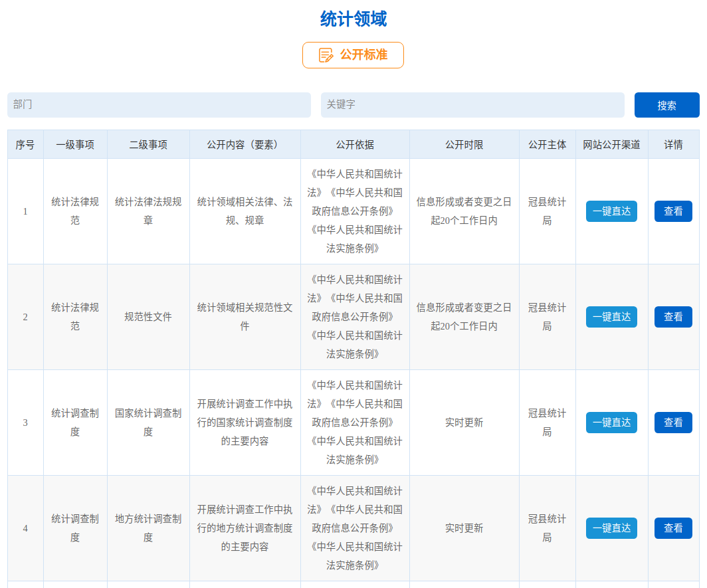This screenshot has height=588, width=707.
Task: Open the 公开标准 button
Action: 353,55
